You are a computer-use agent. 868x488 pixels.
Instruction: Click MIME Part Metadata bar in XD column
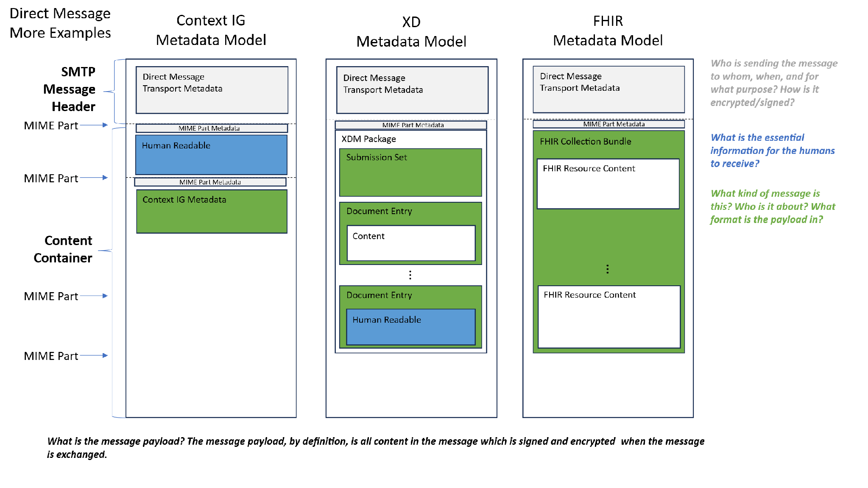pos(411,125)
